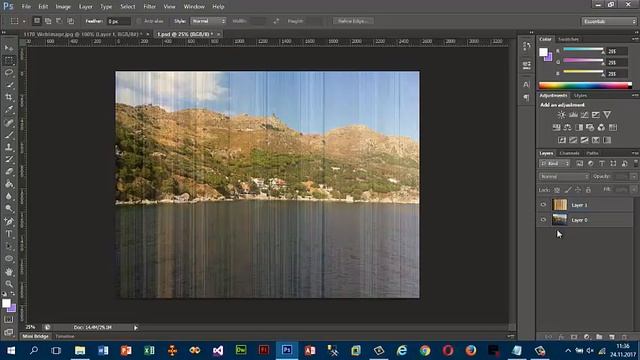Select Layer 1 in layers panel
640x360 pixels.
point(585,205)
